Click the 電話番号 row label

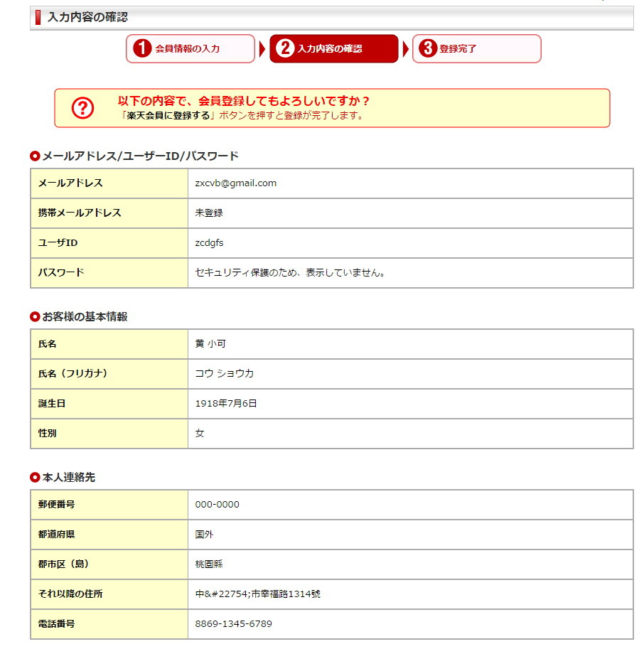pyautogui.click(x=56, y=623)
